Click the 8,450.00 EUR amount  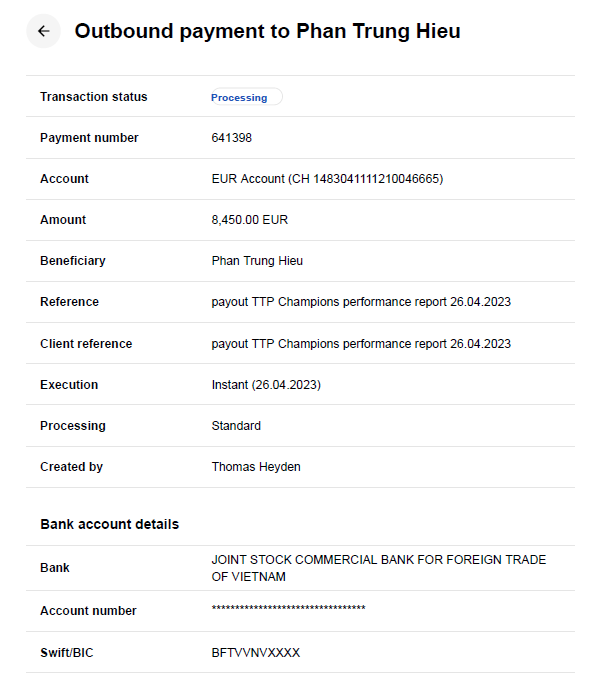(x=250, y=220)
